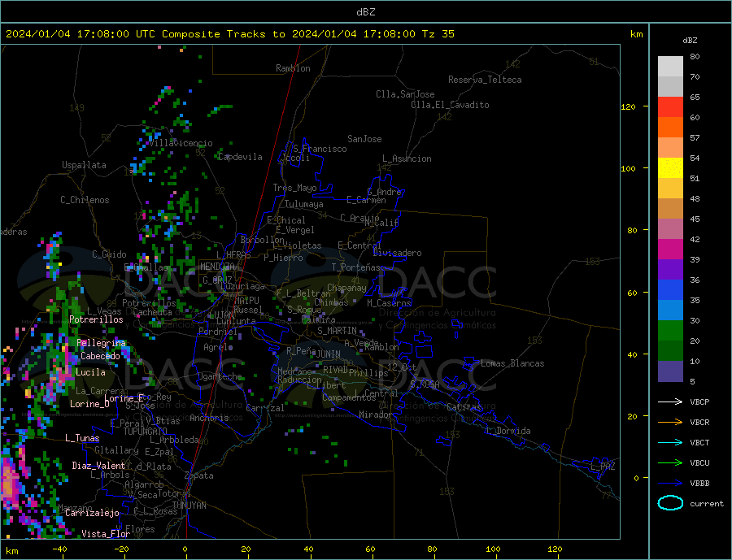Select the lightest gray 80 dBZ swatch
The image size is (732, 560).
point(670,67)
